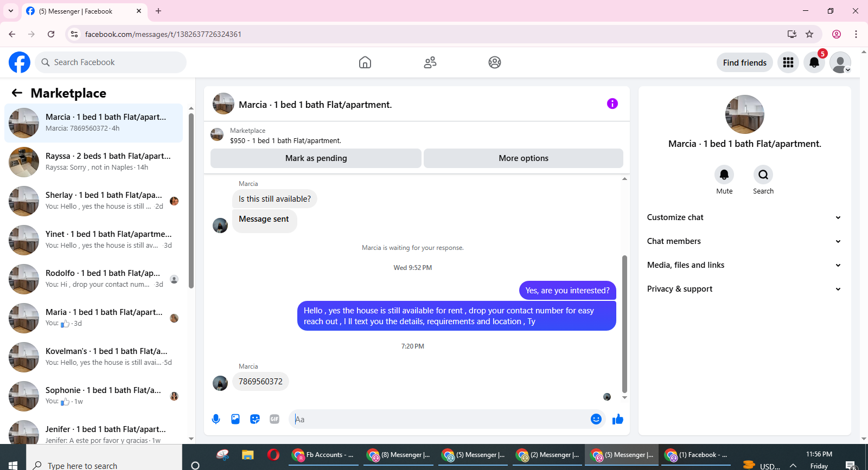Click the Mark as pending button
The image size is (868, 470).
[x=316, y=158]
